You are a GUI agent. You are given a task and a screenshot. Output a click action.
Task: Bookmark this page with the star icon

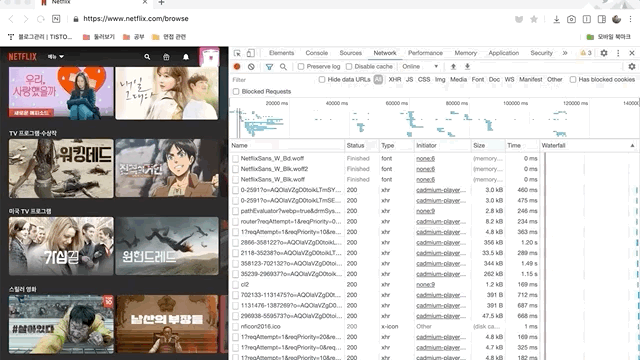[x=533, y=19]
